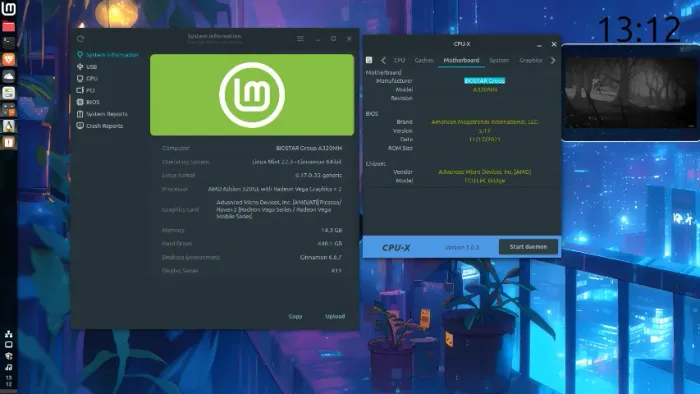Open the Calculator icon in the panel

tap(8, 109)
